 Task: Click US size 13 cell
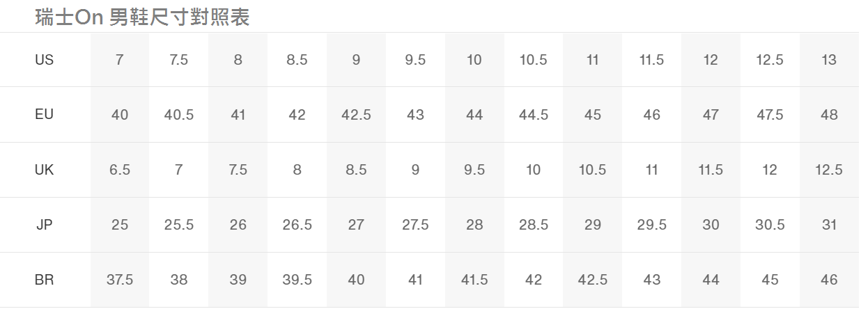[x=829, y=60]
